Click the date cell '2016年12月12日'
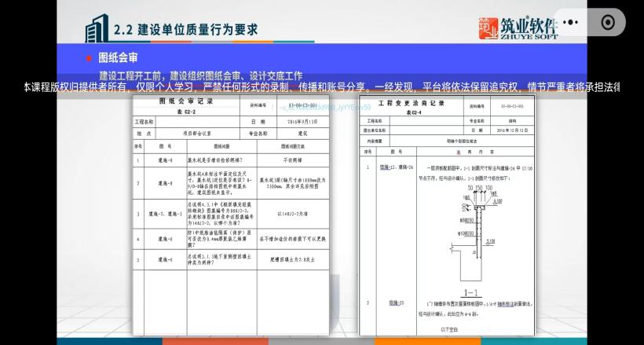644x345 pixels. click(512, 130)
